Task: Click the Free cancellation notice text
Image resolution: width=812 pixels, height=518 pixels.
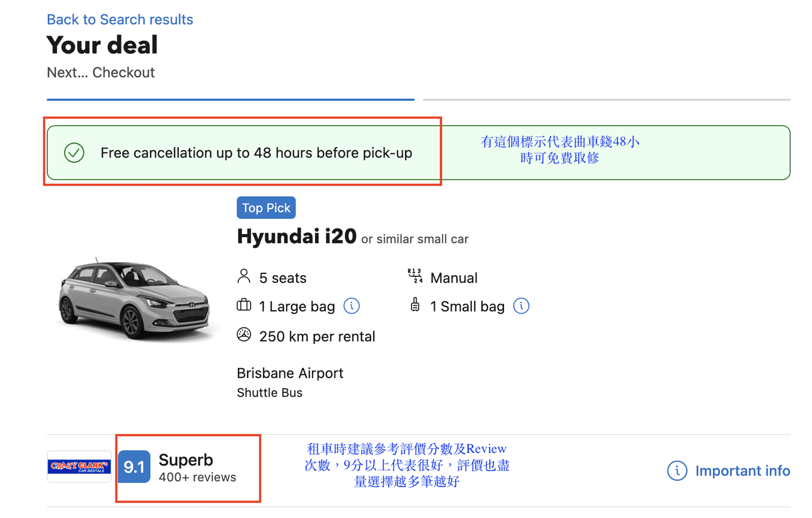Action: tap(257, 153)
